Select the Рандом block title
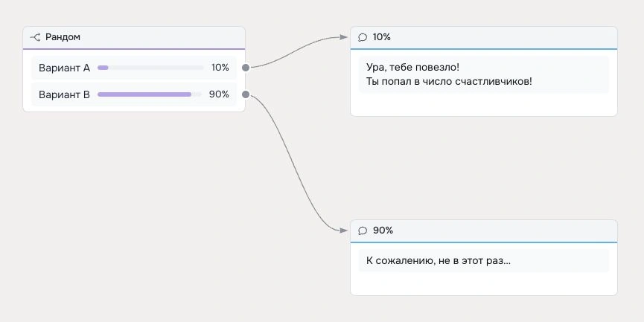This screenshot has height=322, width=644. 63,37
